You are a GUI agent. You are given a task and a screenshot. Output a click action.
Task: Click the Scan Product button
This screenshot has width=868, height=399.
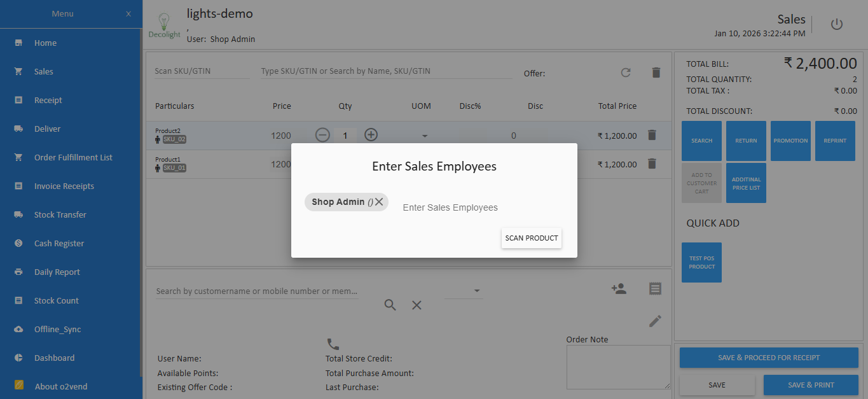531,238
